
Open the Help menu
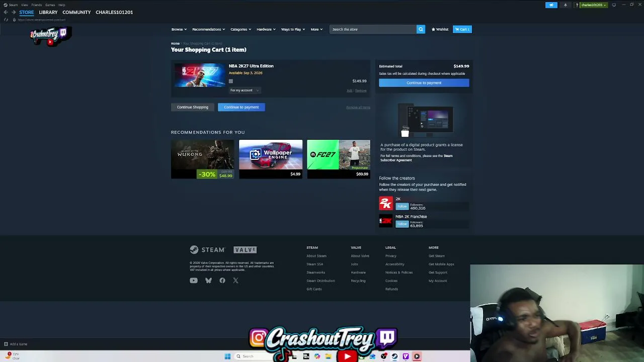[61, 5]
